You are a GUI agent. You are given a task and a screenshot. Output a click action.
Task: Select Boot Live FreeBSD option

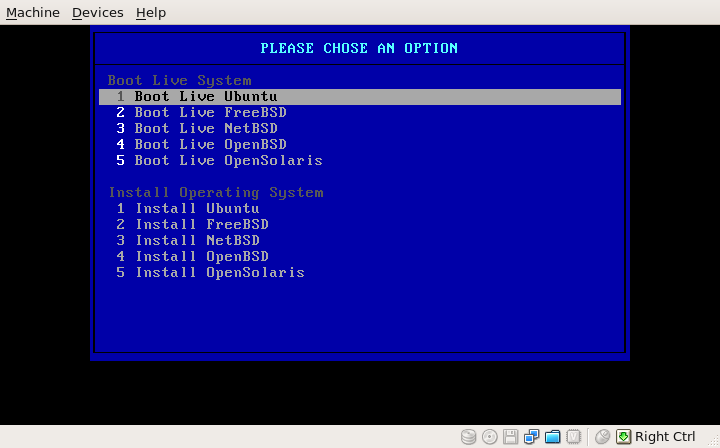click(210, 113)
